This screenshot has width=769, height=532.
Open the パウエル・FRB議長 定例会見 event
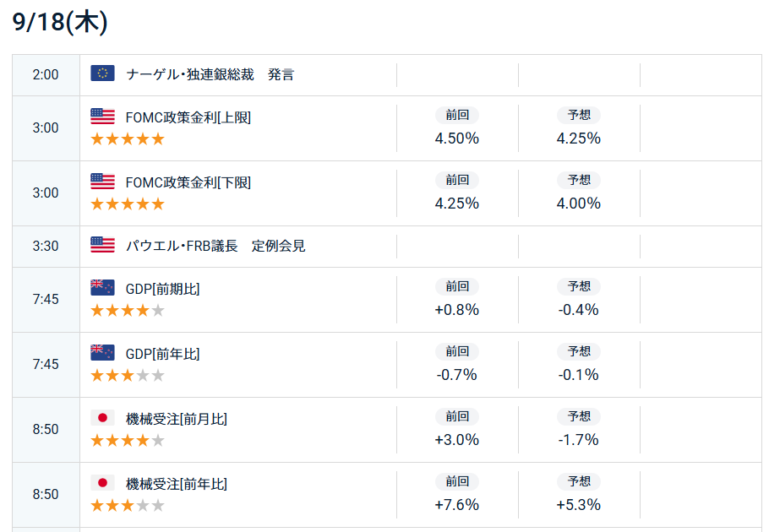tap(215, 246)
